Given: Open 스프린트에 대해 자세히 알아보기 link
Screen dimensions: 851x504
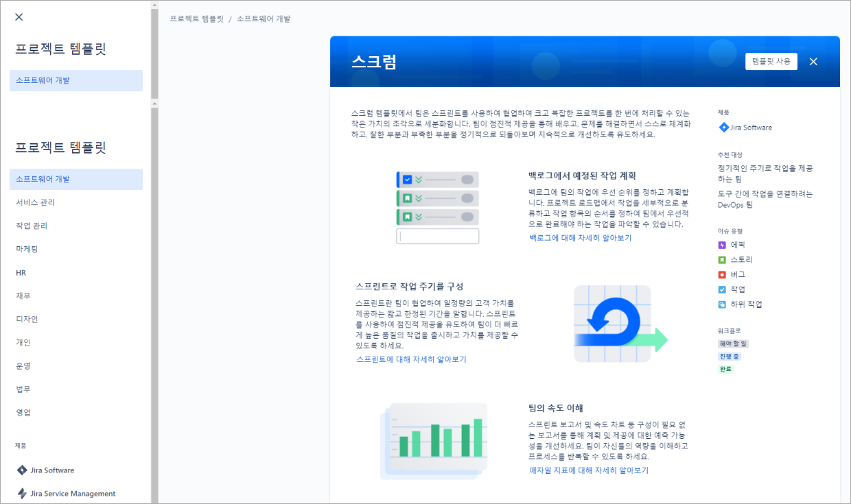Looking at the screenshot, I should point(411,359).
